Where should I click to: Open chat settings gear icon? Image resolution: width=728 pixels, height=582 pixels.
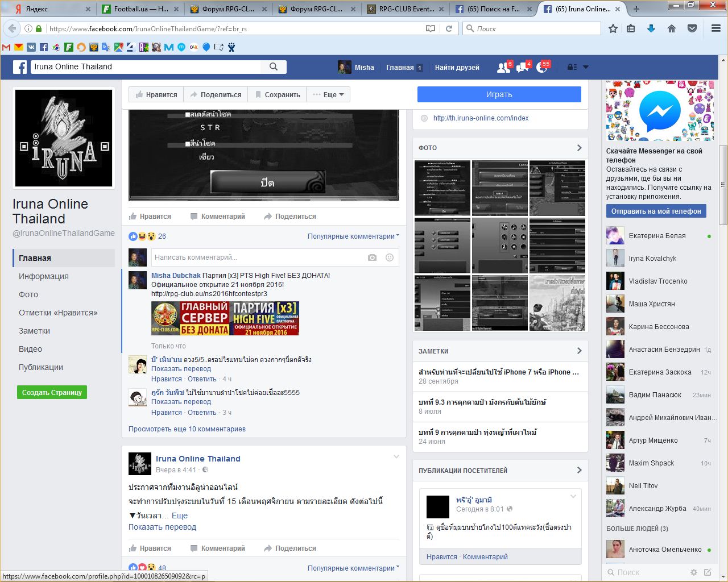tap(693, 572)
